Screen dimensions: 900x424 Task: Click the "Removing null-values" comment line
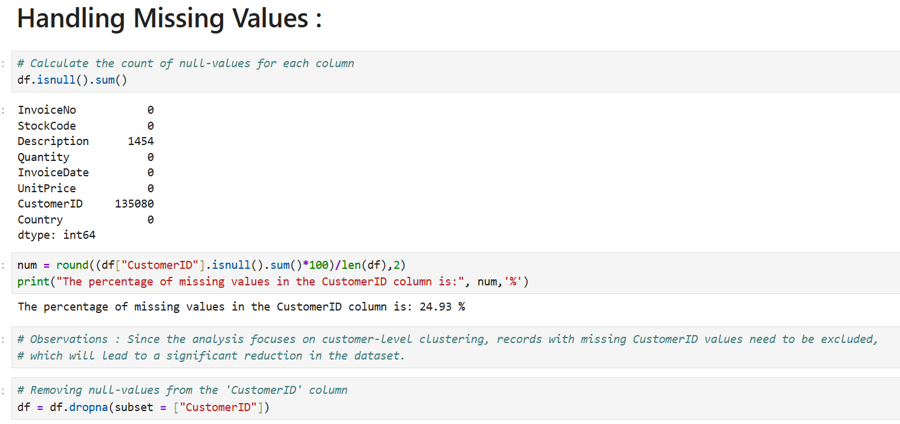pyautogui.click(x=182, y=390)
